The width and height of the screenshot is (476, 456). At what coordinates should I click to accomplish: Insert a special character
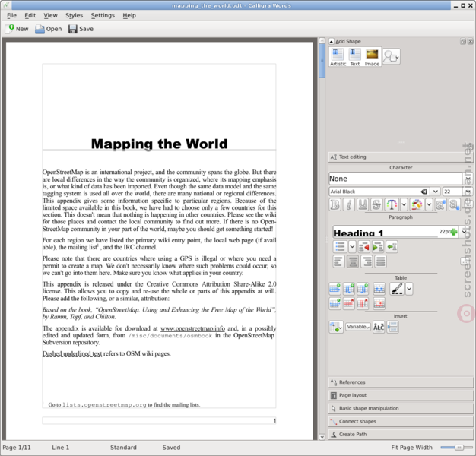pyautogui.click(x=379, y=327)
